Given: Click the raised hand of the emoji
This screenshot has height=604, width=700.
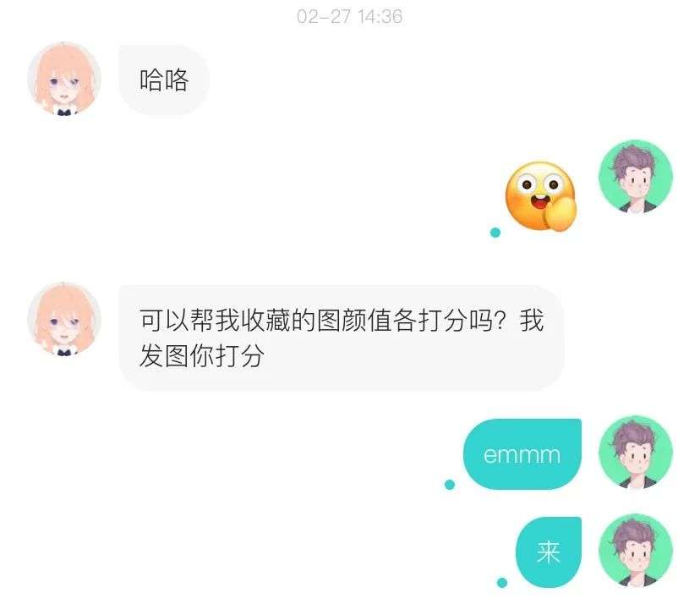Looking at the screenshot, I should click(x=562, y=214).
